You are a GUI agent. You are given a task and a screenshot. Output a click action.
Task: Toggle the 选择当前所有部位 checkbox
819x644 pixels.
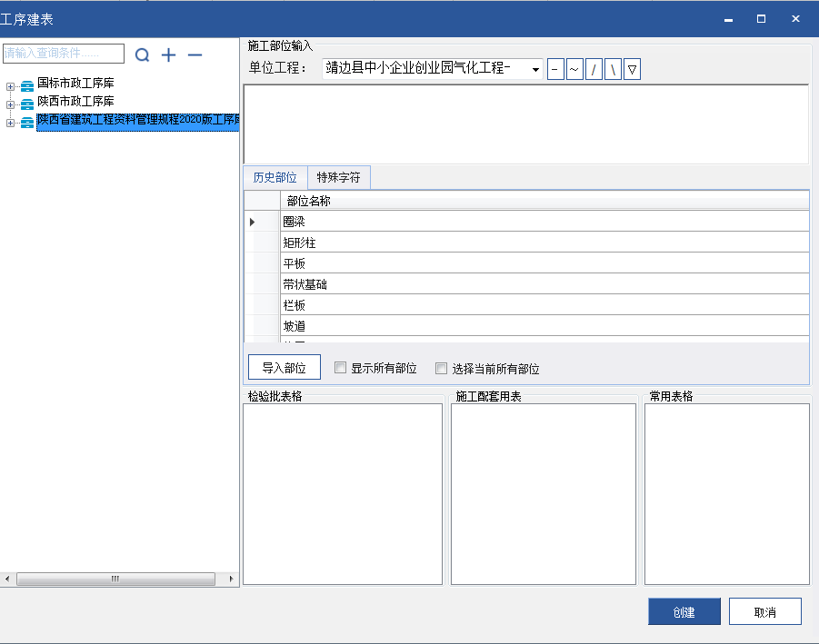tap(442, 369)
